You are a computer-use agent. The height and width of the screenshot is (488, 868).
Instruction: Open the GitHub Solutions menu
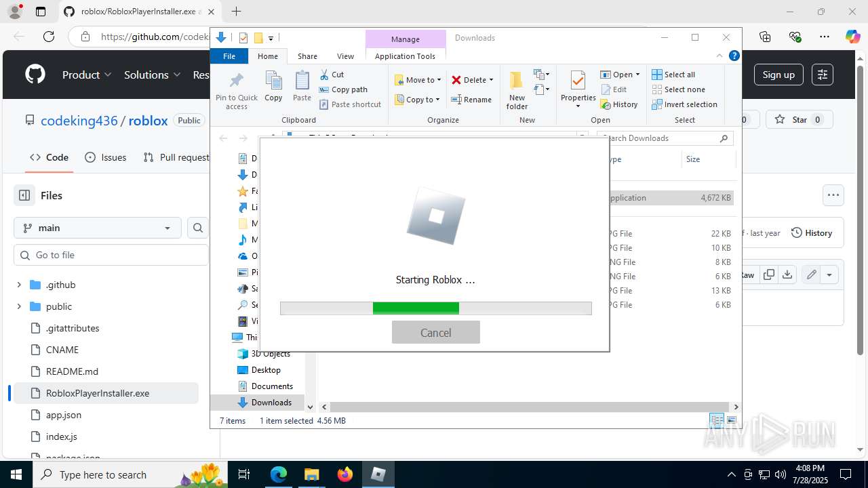152,75
